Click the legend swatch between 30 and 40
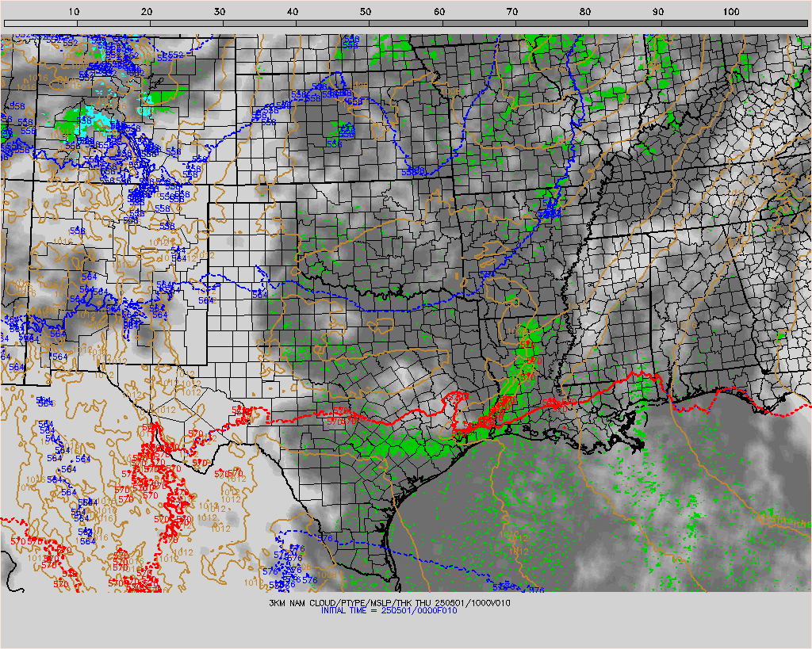The image size is (812, 649). point(259,23)
